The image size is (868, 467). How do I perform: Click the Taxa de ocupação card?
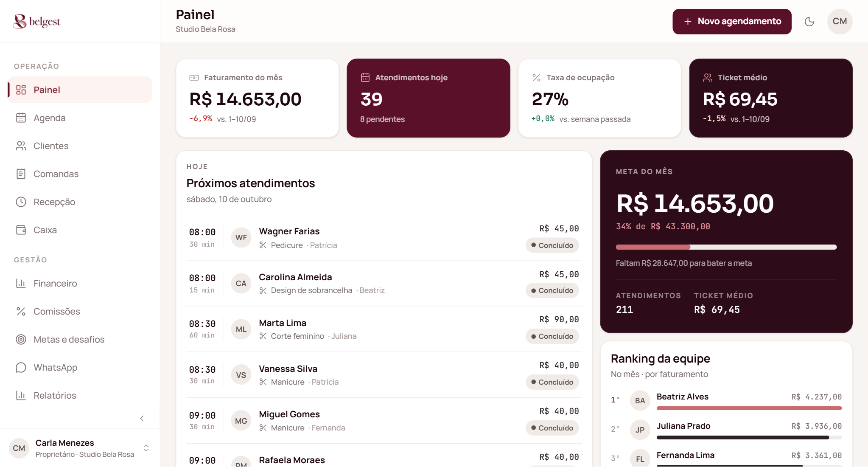(x=599, y=98)
